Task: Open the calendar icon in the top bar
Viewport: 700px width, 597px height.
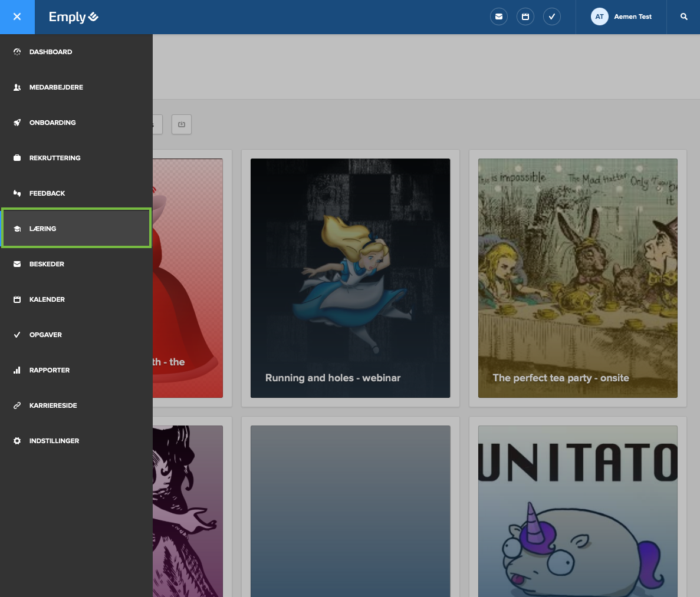Action: click(x=525, y=17)
